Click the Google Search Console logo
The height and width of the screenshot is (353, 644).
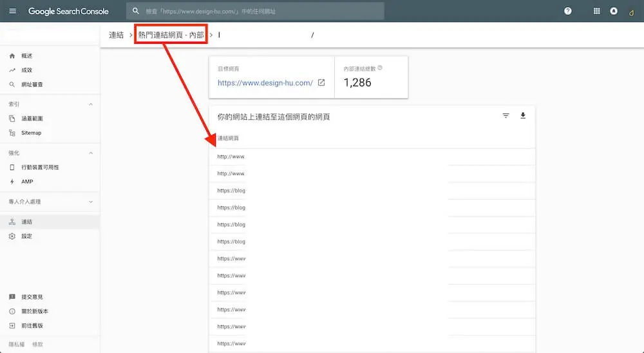point(68,11)
